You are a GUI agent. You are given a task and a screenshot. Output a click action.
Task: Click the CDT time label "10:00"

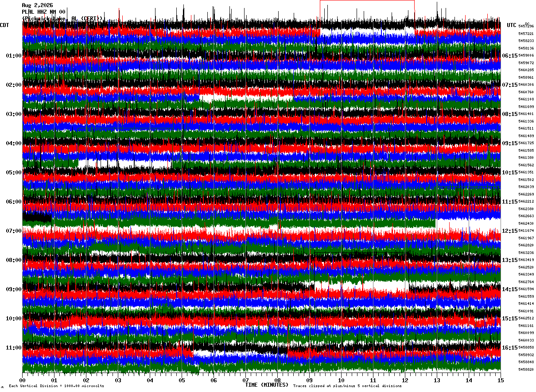[14, 319]
